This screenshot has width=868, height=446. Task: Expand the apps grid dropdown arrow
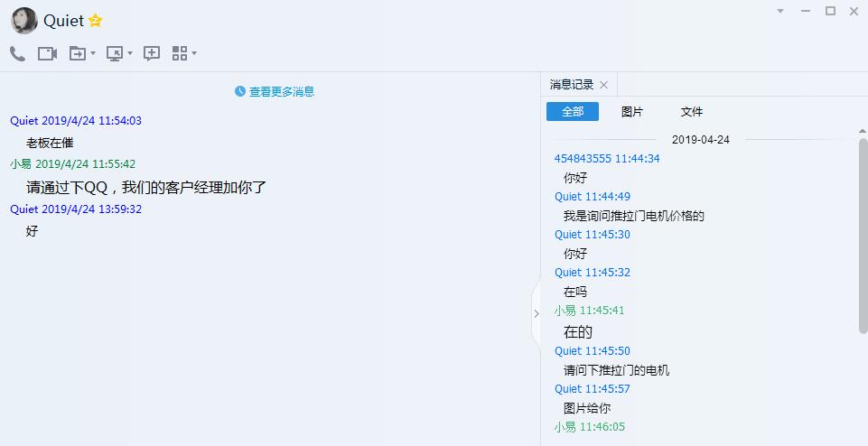click(x=194, y=54)
